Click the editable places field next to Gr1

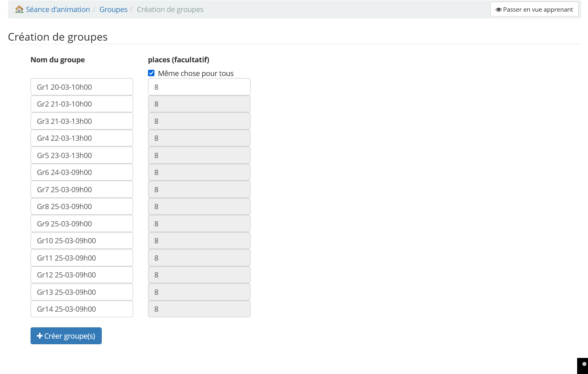pyautogui.click(x=199, y=86)
